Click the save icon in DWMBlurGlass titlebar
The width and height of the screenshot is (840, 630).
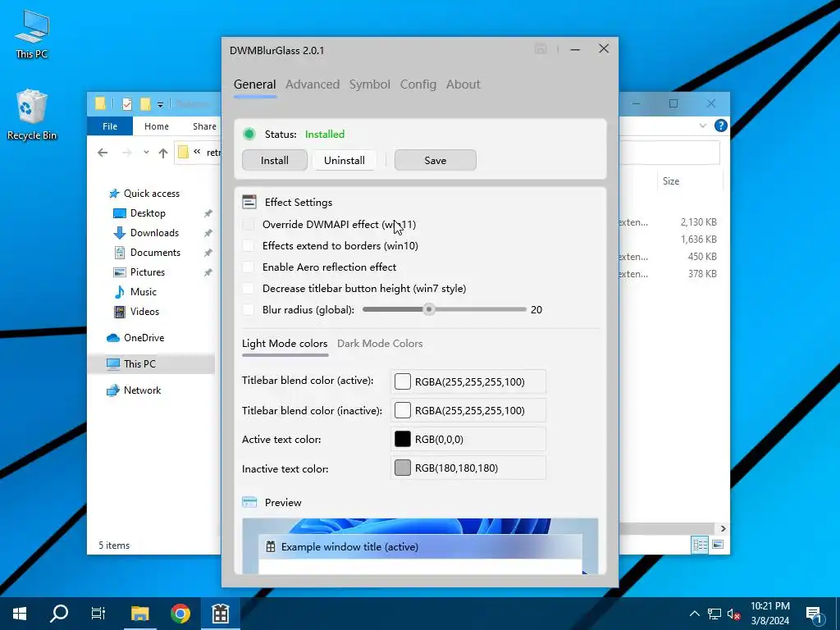point(541,49)
